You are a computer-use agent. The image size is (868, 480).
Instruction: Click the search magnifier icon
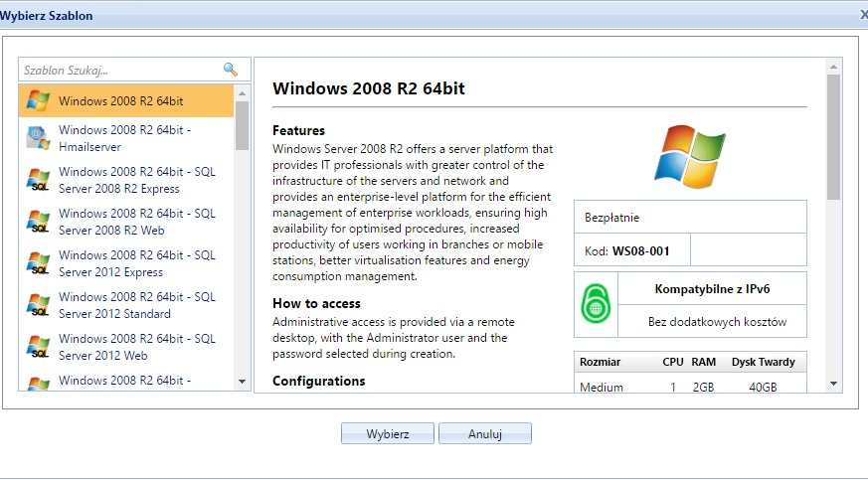pyautogui.click(x=231, y=70)
